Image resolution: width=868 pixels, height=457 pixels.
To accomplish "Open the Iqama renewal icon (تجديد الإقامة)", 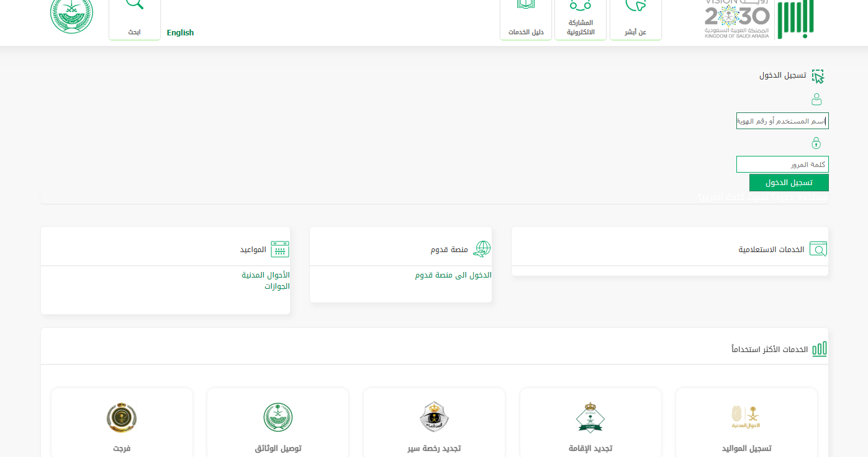I will 589,417.
